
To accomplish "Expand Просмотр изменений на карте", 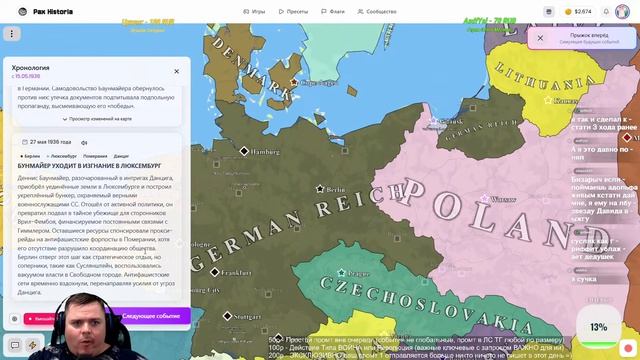I will click(97, 119).
